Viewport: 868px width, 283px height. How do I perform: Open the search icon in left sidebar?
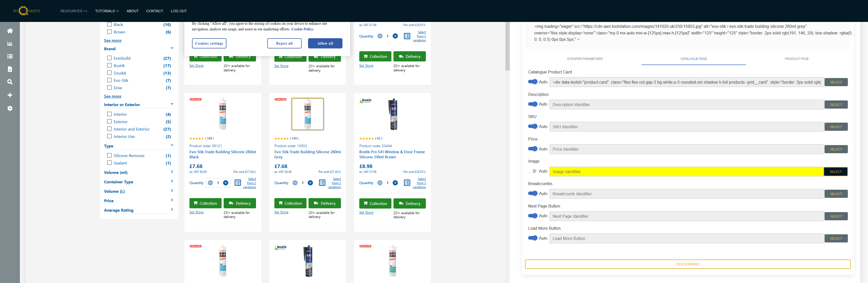10,82
